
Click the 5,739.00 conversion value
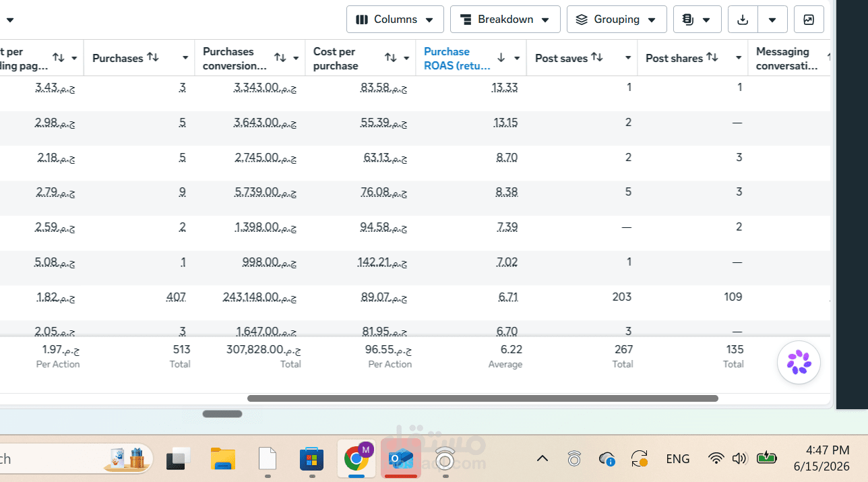coord(266,191)
